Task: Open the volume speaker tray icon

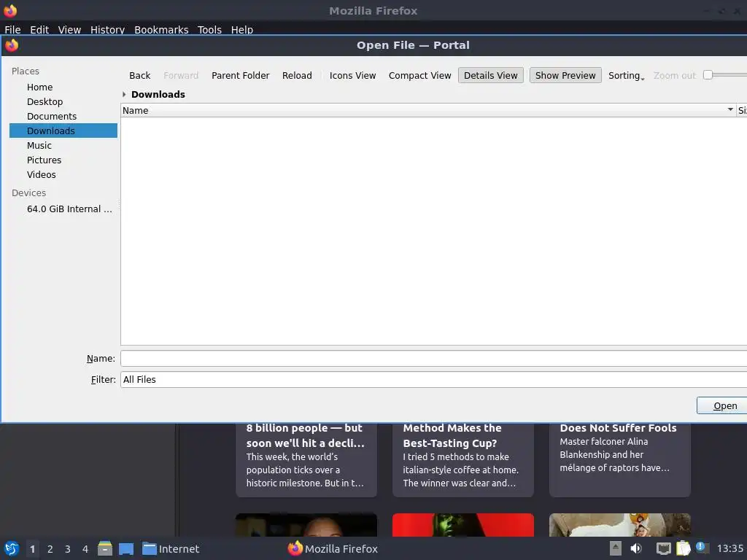Action: coord(636,548)
